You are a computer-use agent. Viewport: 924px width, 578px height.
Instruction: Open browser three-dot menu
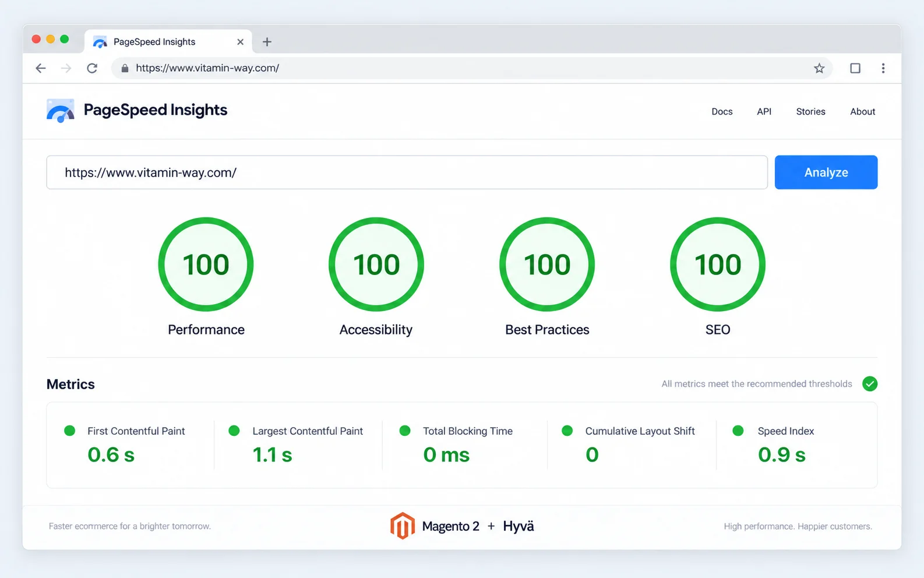(883, 68)
